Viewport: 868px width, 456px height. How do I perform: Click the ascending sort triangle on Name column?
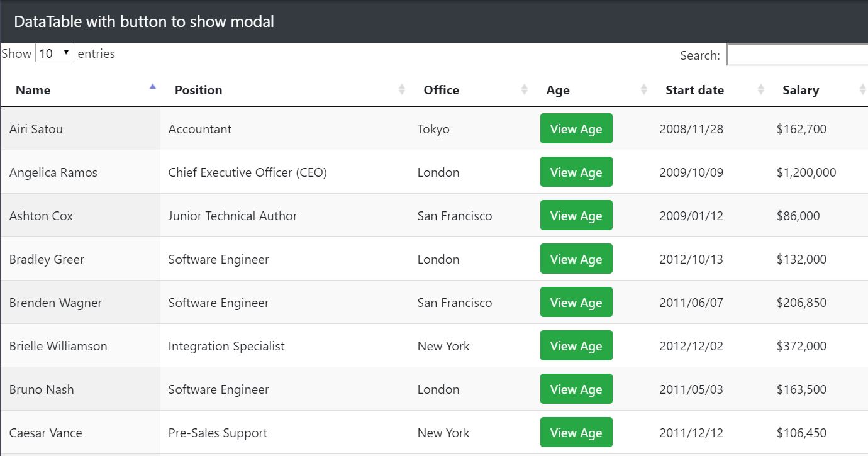pos(152,86)
